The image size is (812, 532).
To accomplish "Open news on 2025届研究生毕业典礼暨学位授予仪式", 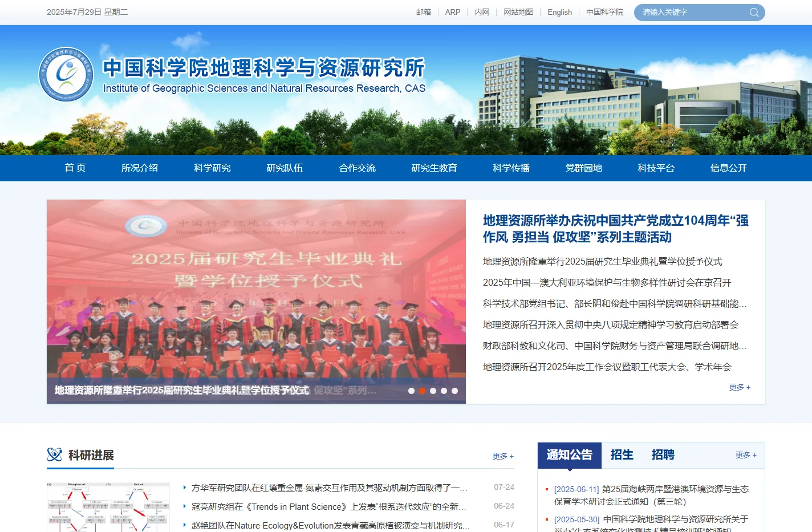I will pyautogui.click(x=603, y=261).
